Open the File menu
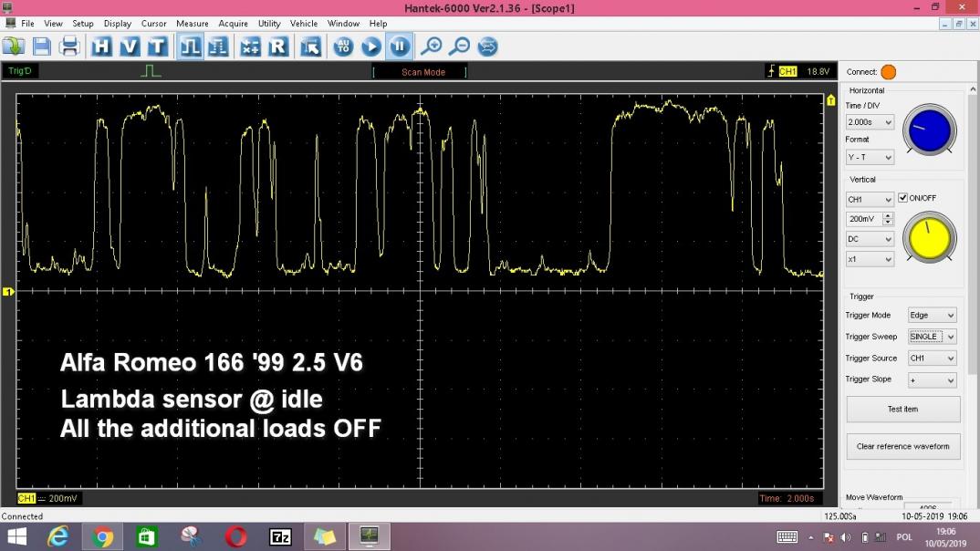Image resolution: width=980 pixels, height=551 pixels. 27,23
